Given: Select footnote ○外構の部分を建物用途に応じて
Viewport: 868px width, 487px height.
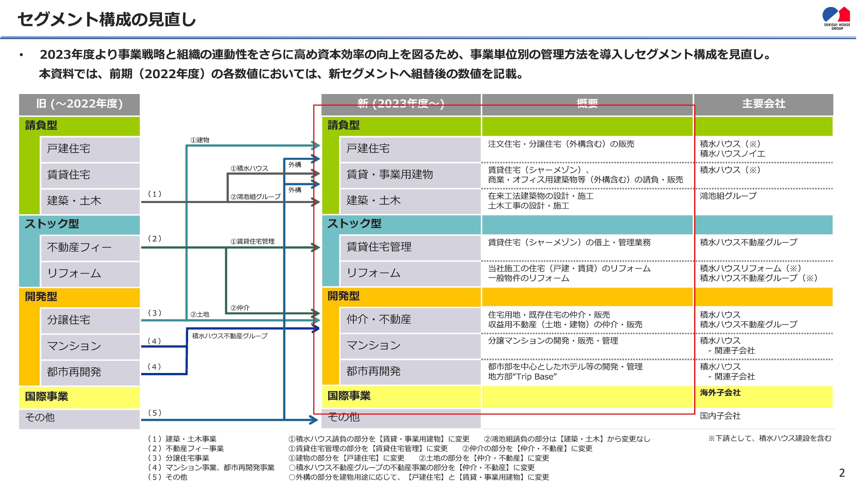Looking at the screenshot, I should (x=419, y=477).
